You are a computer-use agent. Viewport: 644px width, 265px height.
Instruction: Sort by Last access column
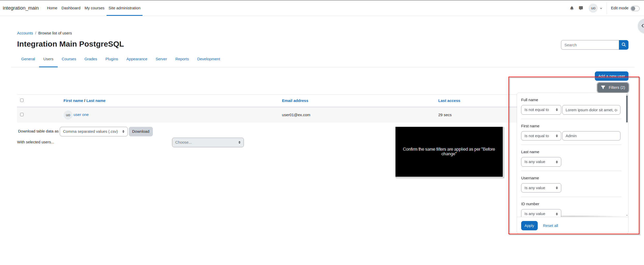[x=449, y=101]
